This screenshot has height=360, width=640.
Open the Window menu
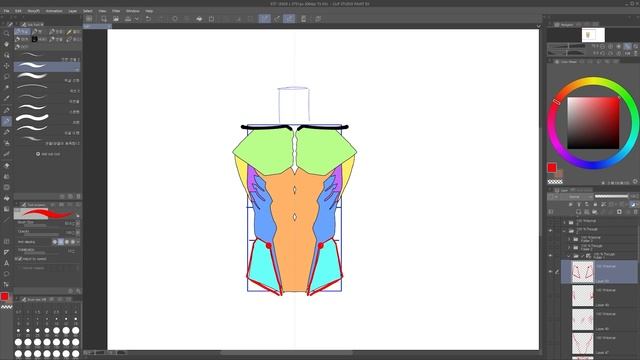tap(133, 11)
